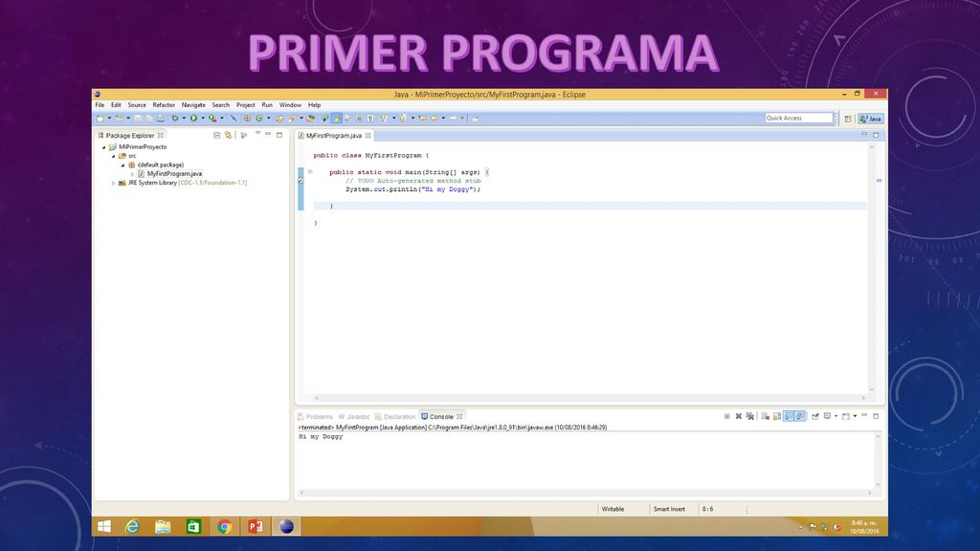Click the Writable status field

pos(613,509)
